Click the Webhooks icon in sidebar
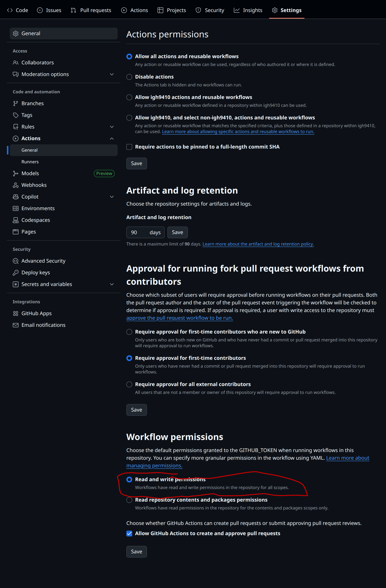The height and width of the screenshot is (588, 386). tap(15, 185)
